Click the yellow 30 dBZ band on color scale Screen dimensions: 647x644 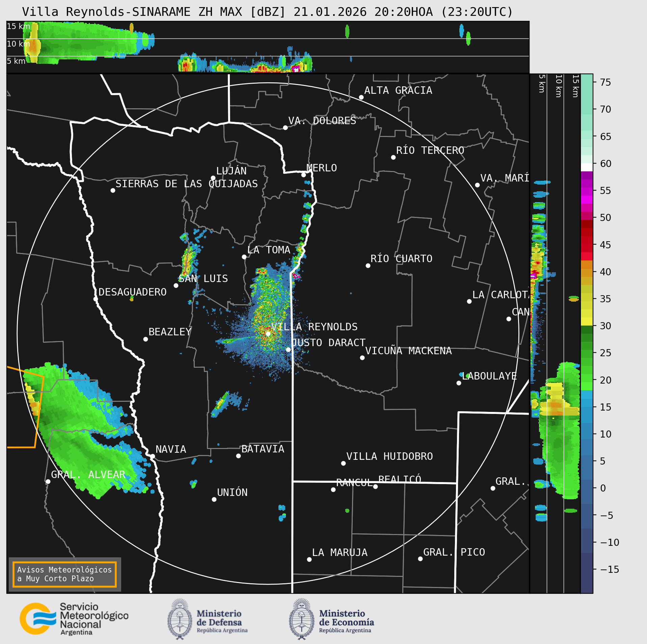pos(587,321)
